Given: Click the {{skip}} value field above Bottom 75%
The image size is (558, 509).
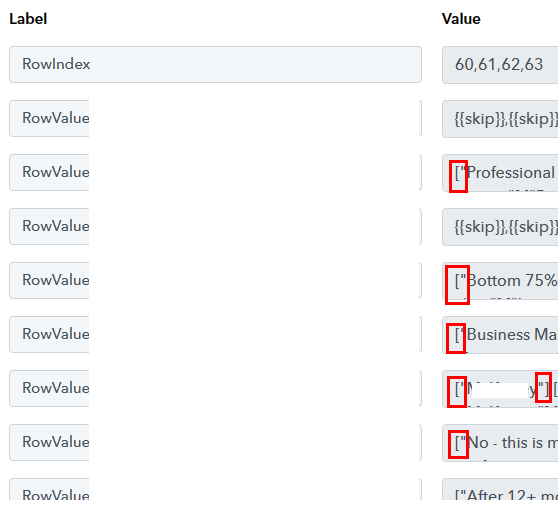Looking at the screenshot, I should point(500,227).
